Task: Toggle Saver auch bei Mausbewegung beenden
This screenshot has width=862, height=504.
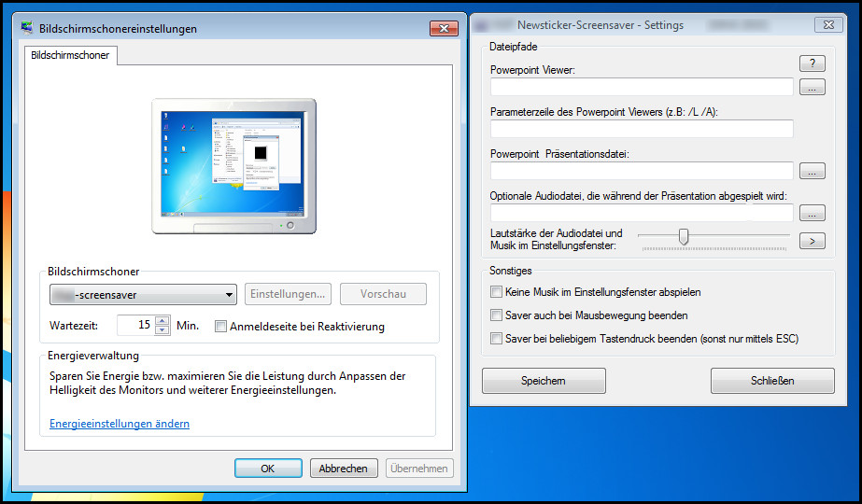Action: (496, 315)
